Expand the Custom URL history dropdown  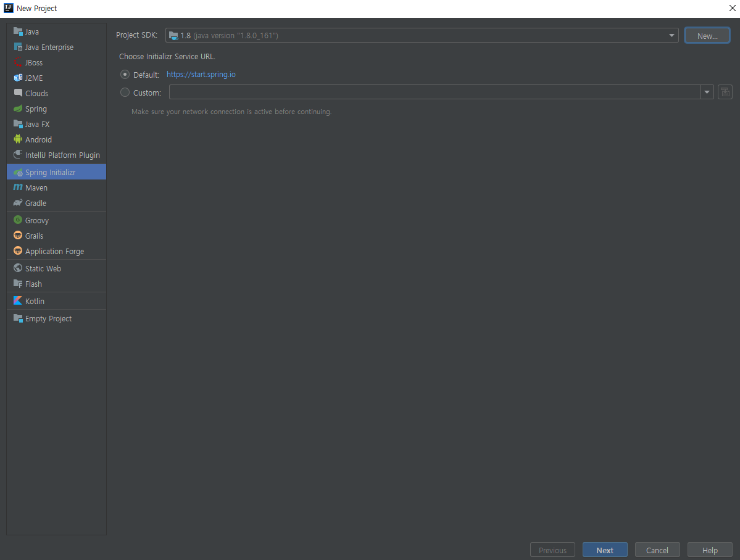[x=707, y=92]
